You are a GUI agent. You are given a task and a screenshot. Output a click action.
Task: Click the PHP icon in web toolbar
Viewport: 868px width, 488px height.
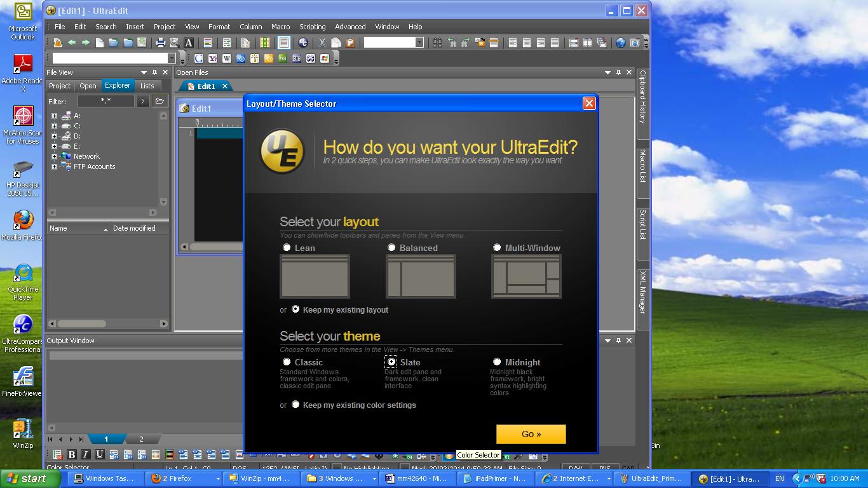297,58
